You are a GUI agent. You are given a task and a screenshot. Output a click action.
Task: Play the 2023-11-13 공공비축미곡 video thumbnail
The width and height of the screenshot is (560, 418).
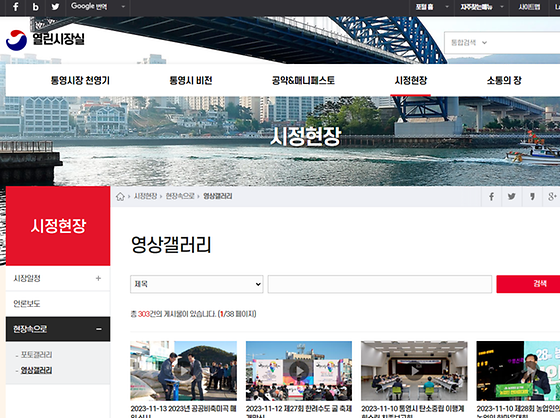pyautogui.click(x=183, y=371)
